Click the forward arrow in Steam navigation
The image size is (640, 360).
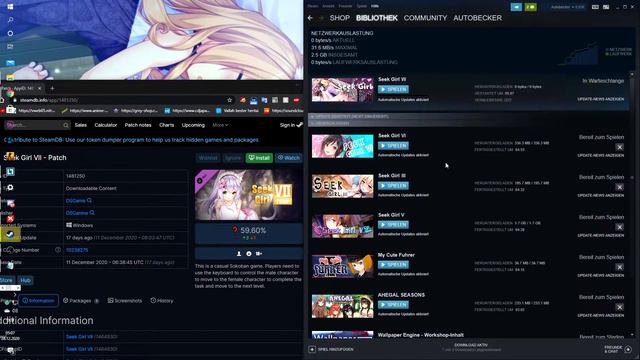pos(321,18)
